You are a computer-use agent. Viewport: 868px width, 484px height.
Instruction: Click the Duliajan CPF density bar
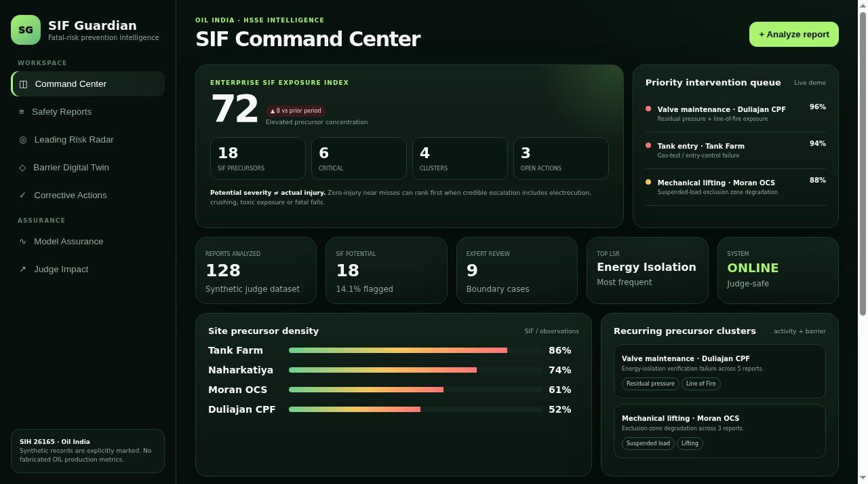coord(415,409)
